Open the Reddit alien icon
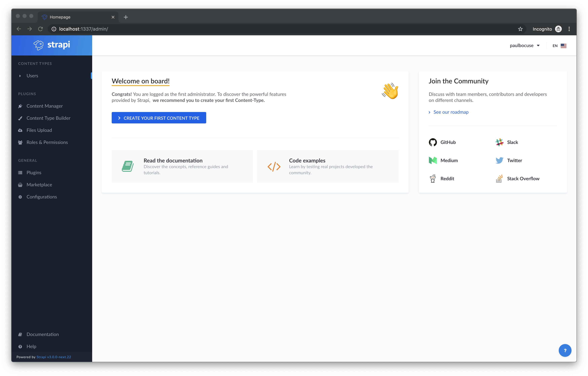Screen dimensions: 588x376 point(433,179)
